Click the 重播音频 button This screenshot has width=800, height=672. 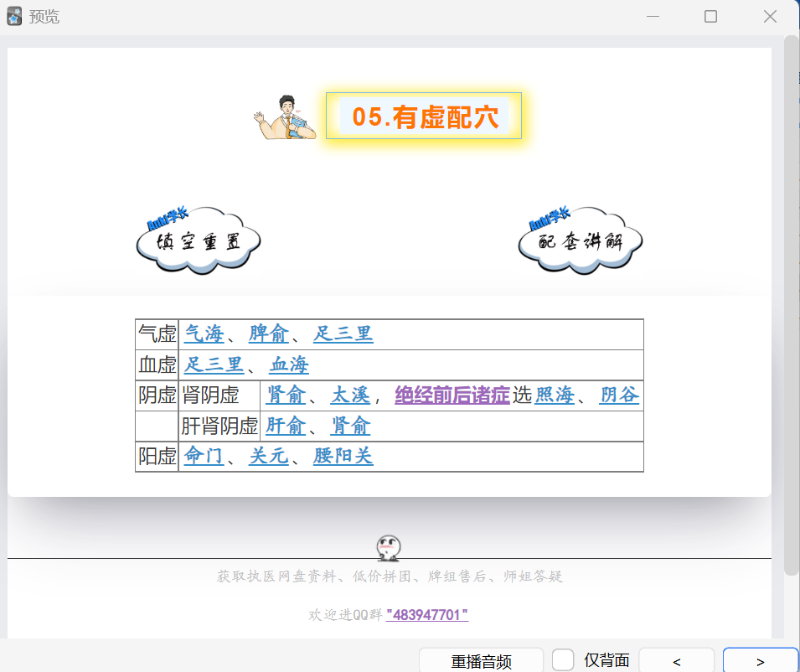481,661
